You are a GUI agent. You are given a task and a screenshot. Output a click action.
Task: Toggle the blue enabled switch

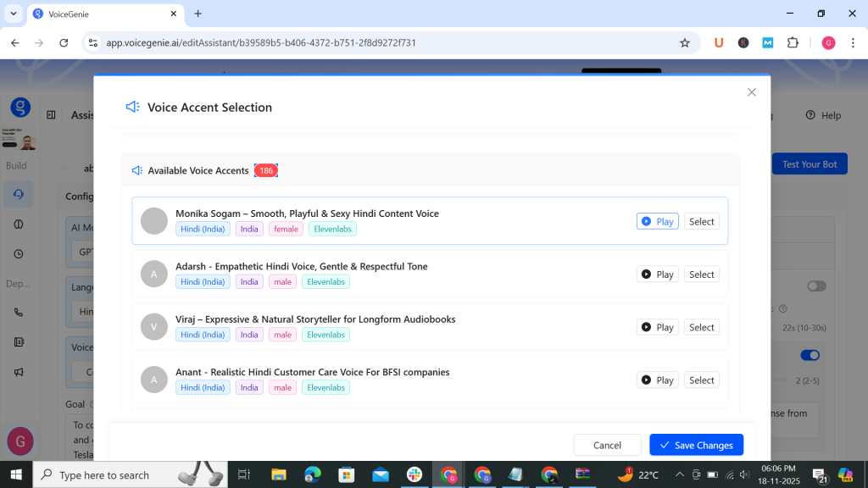point(810,355)
